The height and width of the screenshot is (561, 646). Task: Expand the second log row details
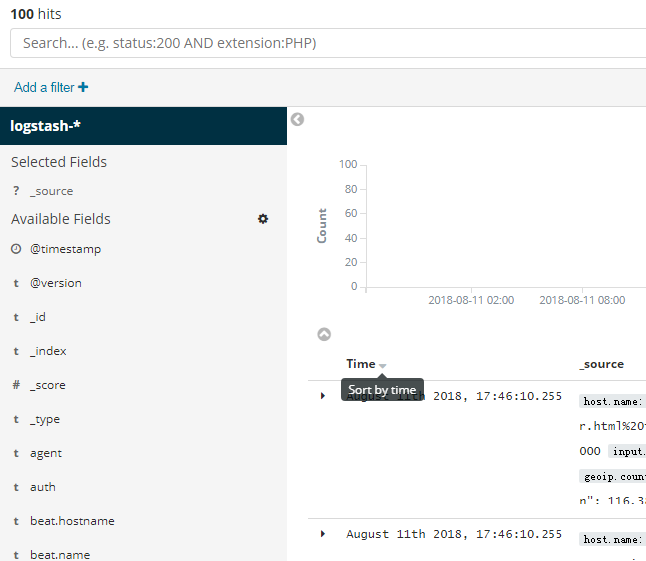323,534
